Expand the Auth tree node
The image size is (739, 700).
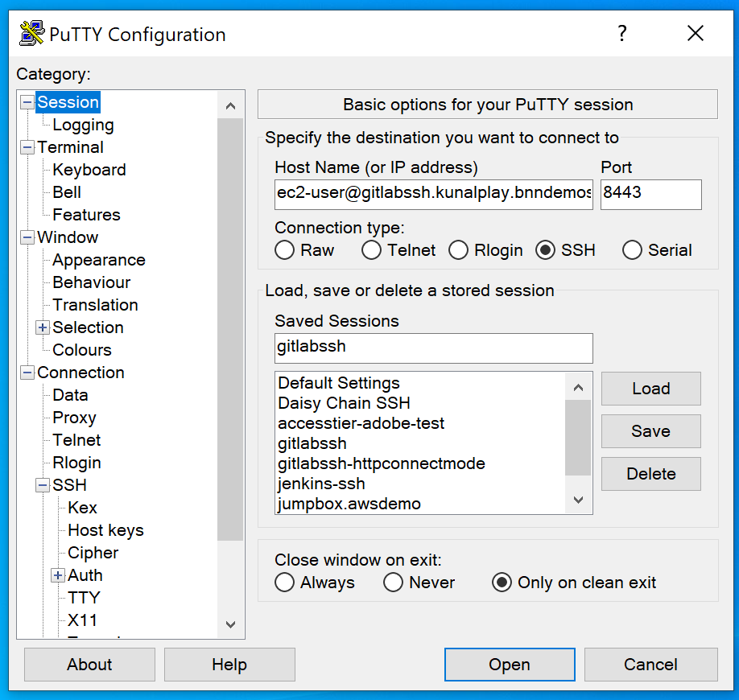coord(57,575)
